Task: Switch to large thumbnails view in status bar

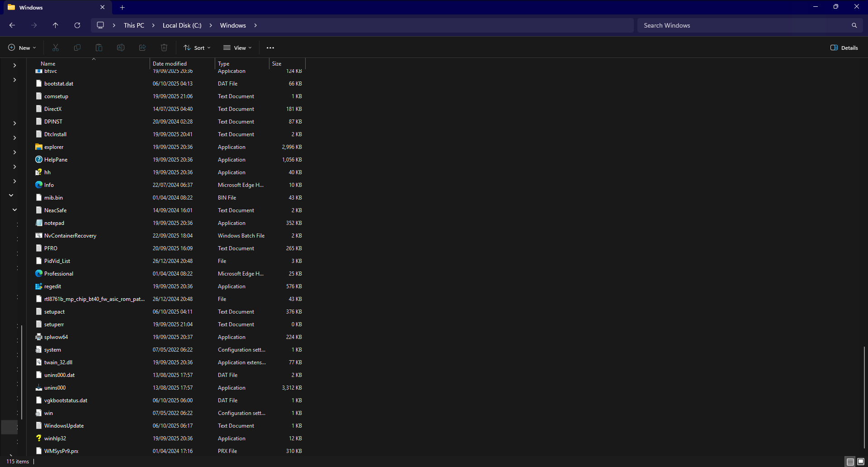Action: pos(861,462)
